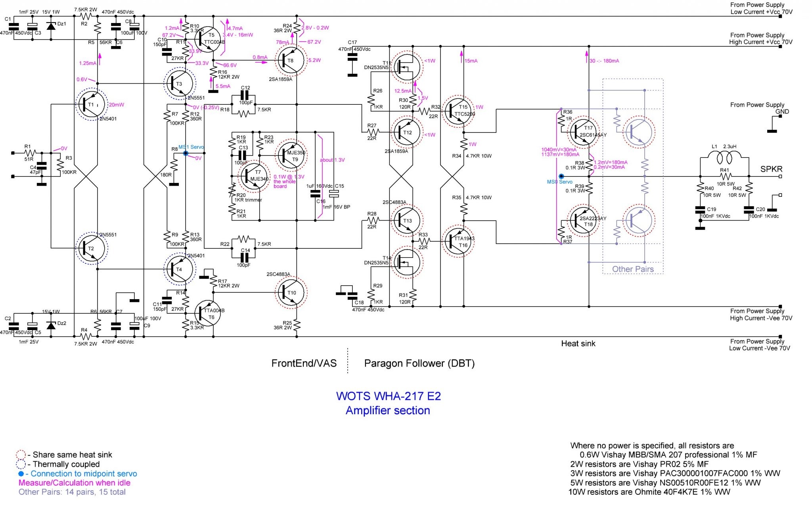This screenshot has height=511, width=812.
Task: Select the about 1.3V annotation
Action: click(332, 160)
